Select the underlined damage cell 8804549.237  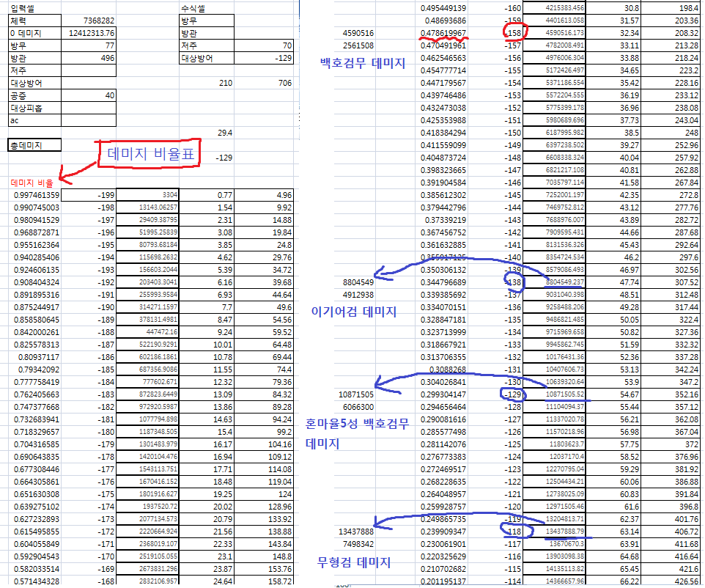[555, 282]
